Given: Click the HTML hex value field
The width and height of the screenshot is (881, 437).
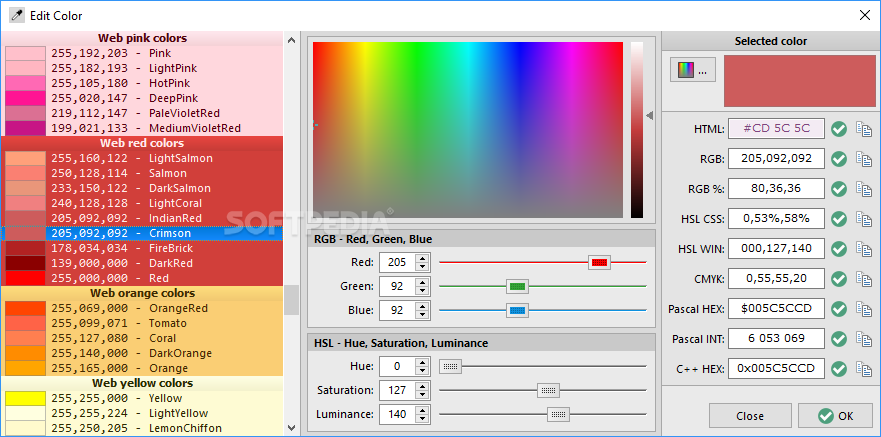Looking at the screenshot, I should click(x=776, y=129).
